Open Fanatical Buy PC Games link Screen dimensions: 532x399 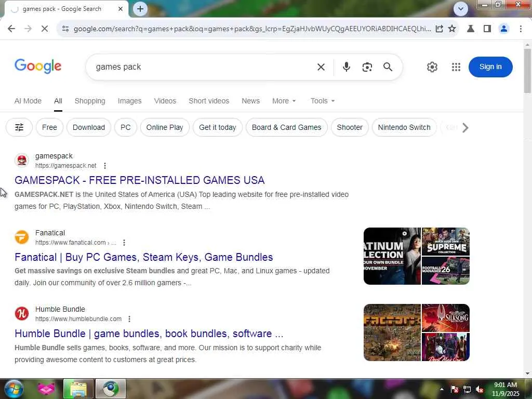coord(143,257)
